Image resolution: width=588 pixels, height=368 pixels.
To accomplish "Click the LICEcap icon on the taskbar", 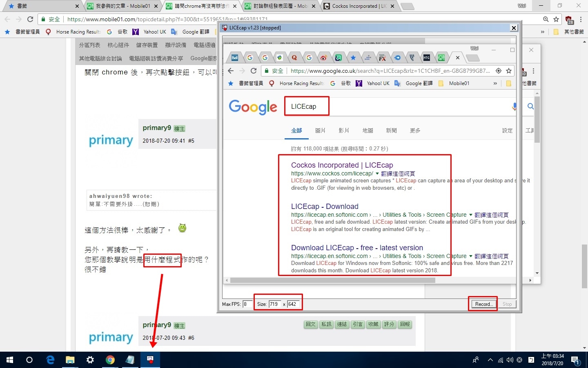I will pos(150,360).
